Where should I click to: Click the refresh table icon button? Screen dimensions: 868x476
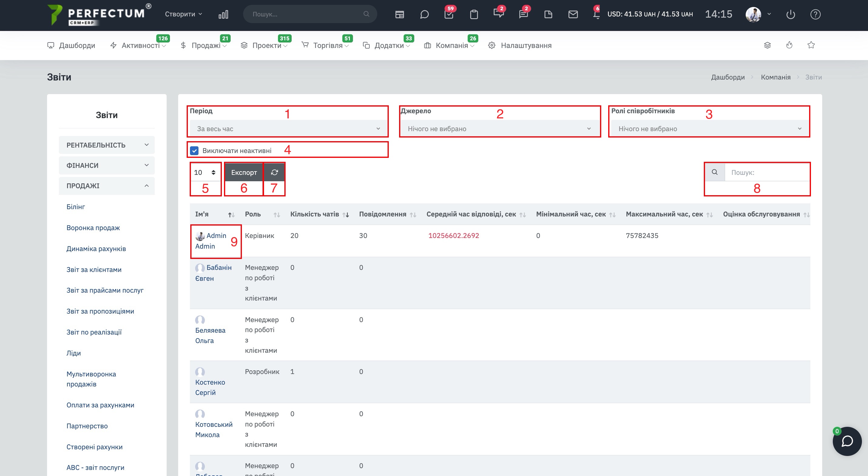click(x=274, y=172)
